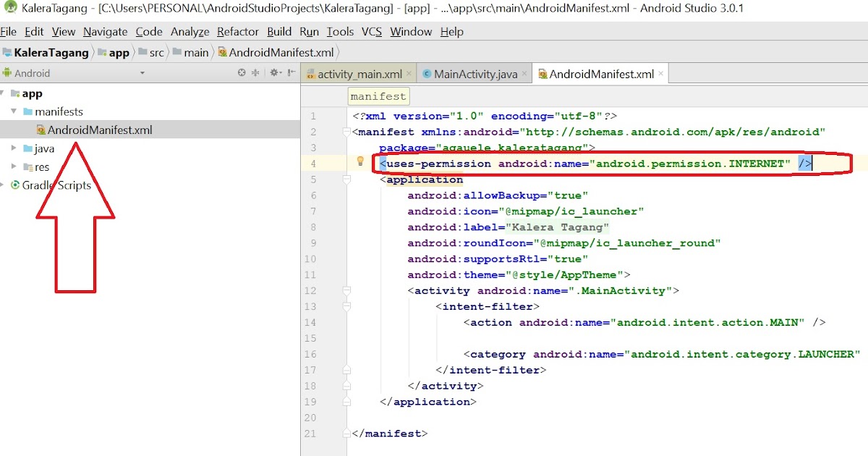The height and width of the screenshot is (456, 868).
Task: Open the Refactor menu
Action: (238, 32)
